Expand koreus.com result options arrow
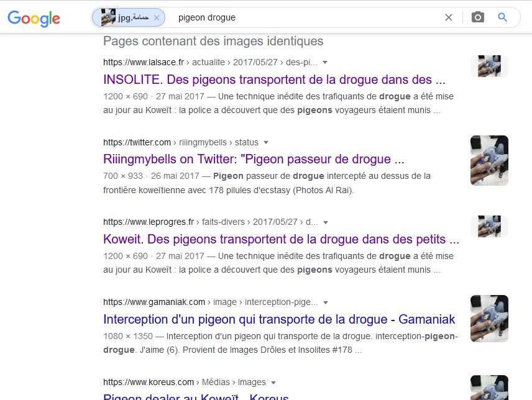The image size is (532, 400). click(x=273, y=383)
